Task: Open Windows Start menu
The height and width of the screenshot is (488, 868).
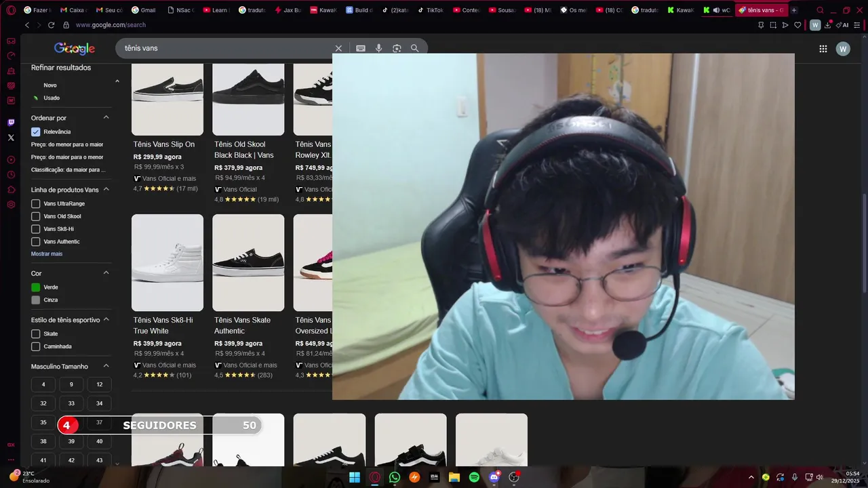Action: [355, 477]
